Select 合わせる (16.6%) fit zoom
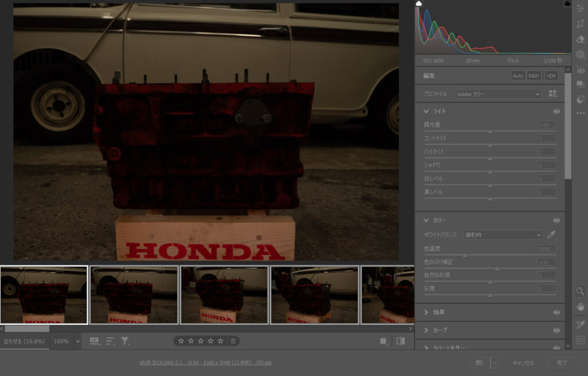This screenshot has width=588, height=376. [24, 342]
